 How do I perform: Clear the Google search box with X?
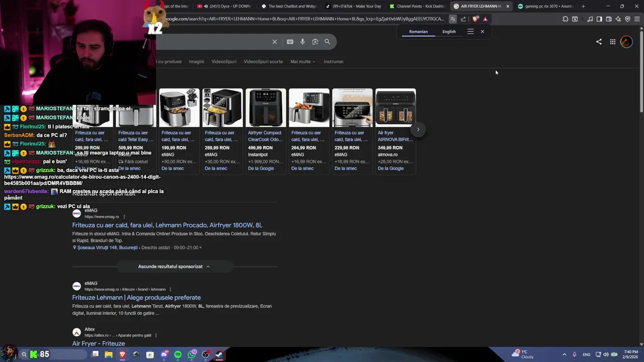(x=275, y=42)
